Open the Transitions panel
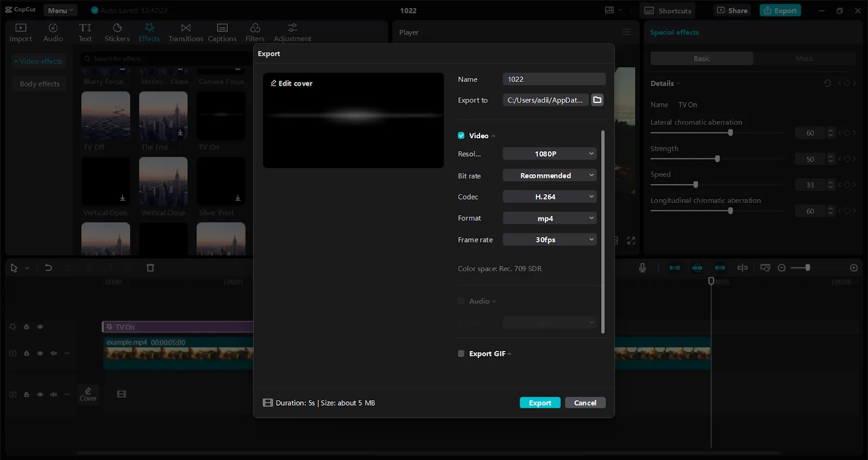This screenshot has width=868, height=460. tap(186, 33)
